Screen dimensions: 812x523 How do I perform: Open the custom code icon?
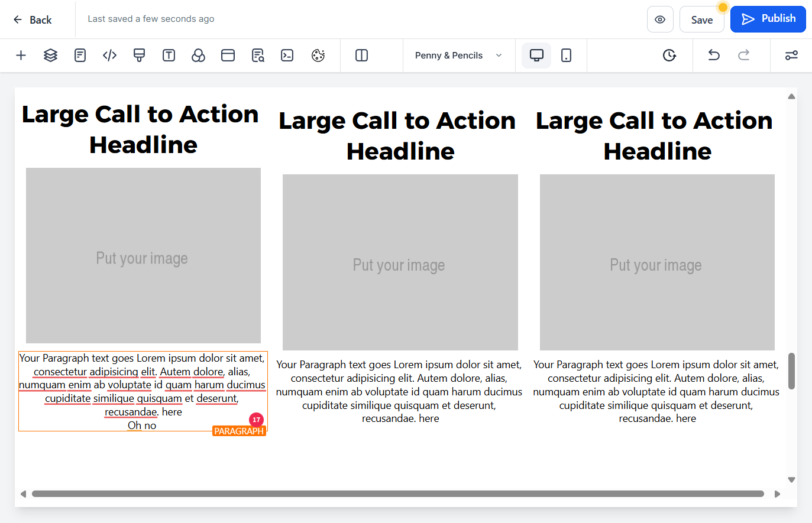pyautogui.click(x=109, y=56)
